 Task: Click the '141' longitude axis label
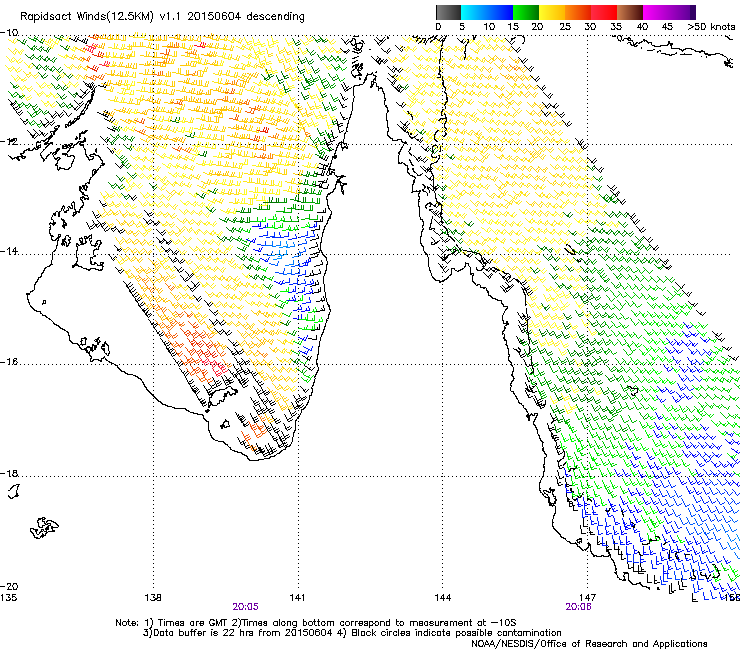(x=297, y=598)
